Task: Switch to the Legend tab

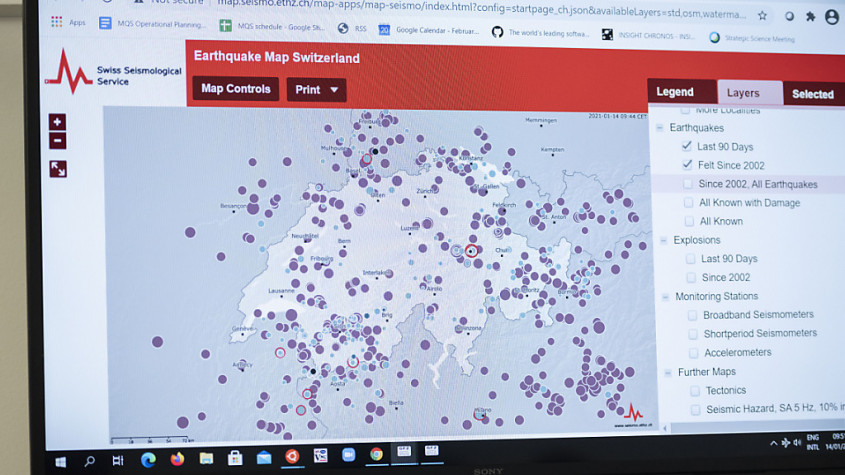Action: [681, 91]
